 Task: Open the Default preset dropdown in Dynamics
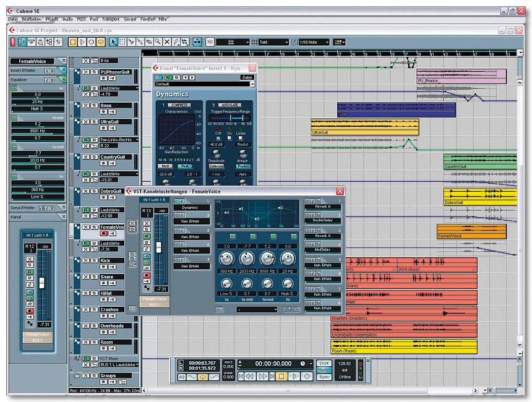coord(205,84)
